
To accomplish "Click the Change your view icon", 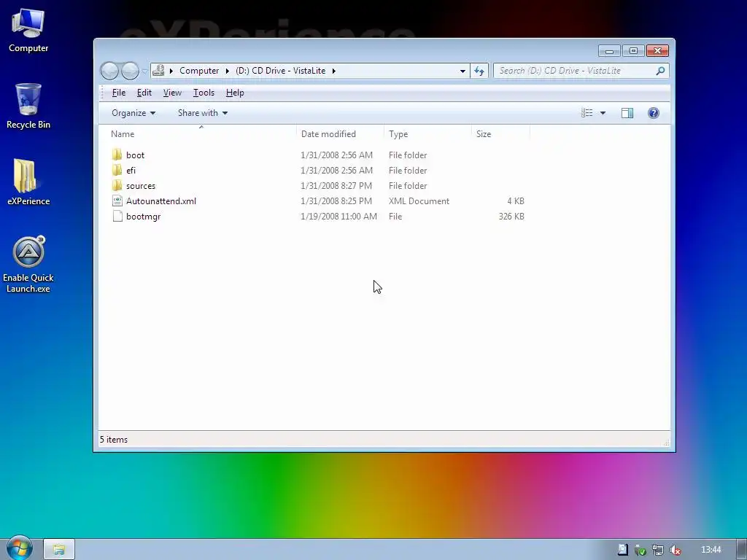I will 587,113.
